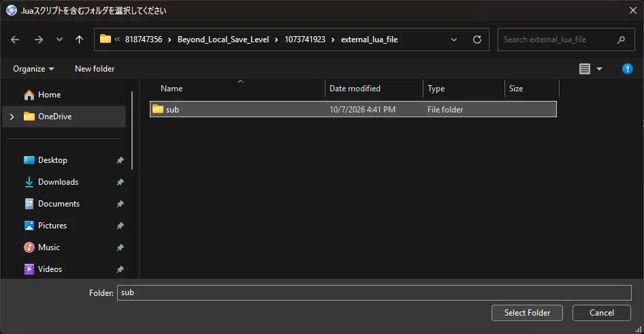This screenshot has height=334, width=644.
Task: Sort by the Date modified column
Action: (374, 89)
